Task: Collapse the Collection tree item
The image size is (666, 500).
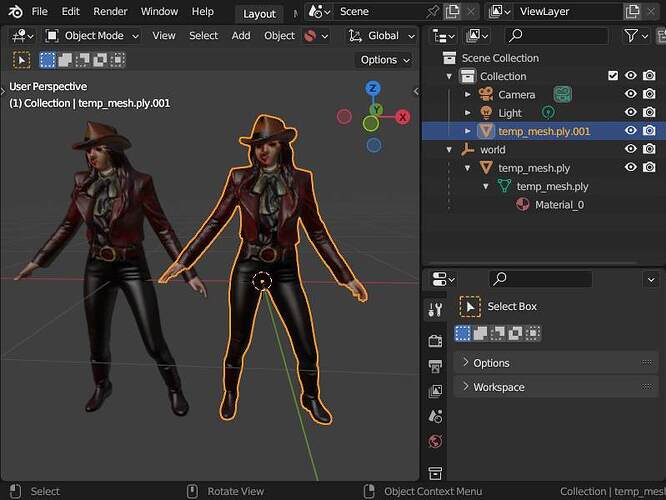Action: pyautogui.click(x=449, y=76)
